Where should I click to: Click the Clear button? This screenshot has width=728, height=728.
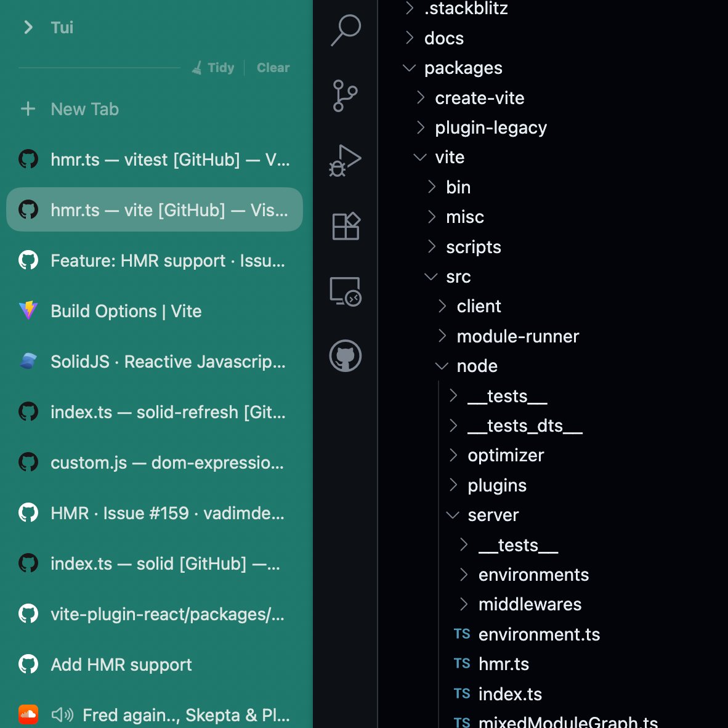pyautogui.click(x=273, y=68)
